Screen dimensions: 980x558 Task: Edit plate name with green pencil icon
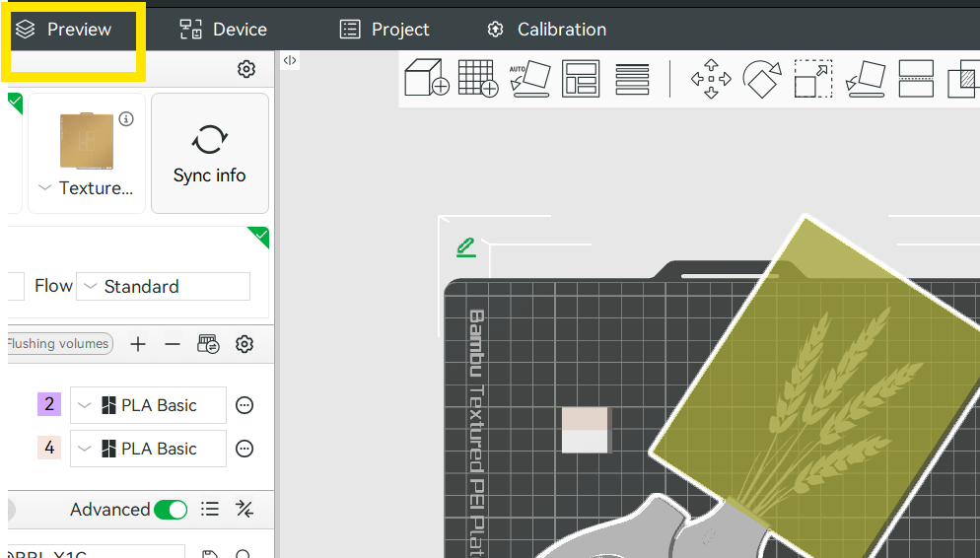click(465, 247)
